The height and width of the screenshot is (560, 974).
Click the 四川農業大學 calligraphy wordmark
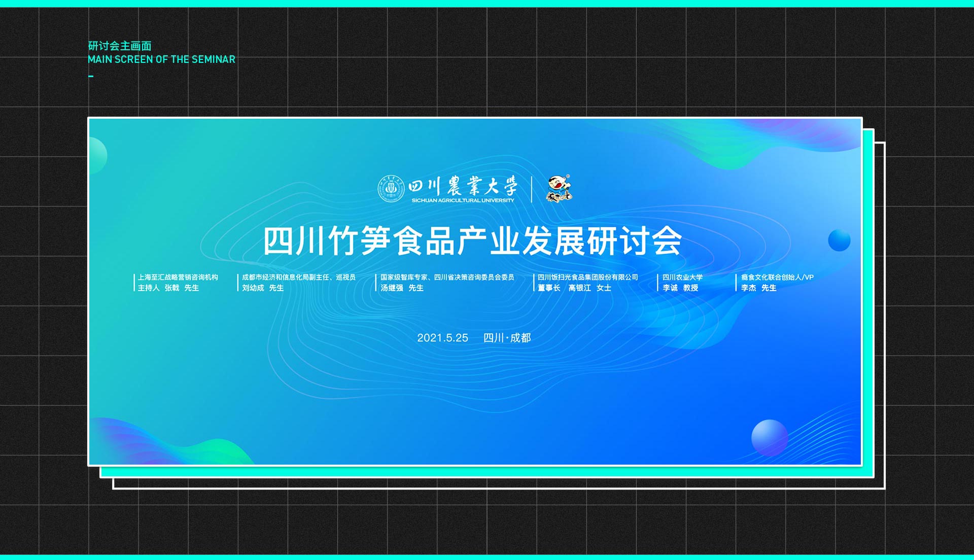click(x=463, y=186)
